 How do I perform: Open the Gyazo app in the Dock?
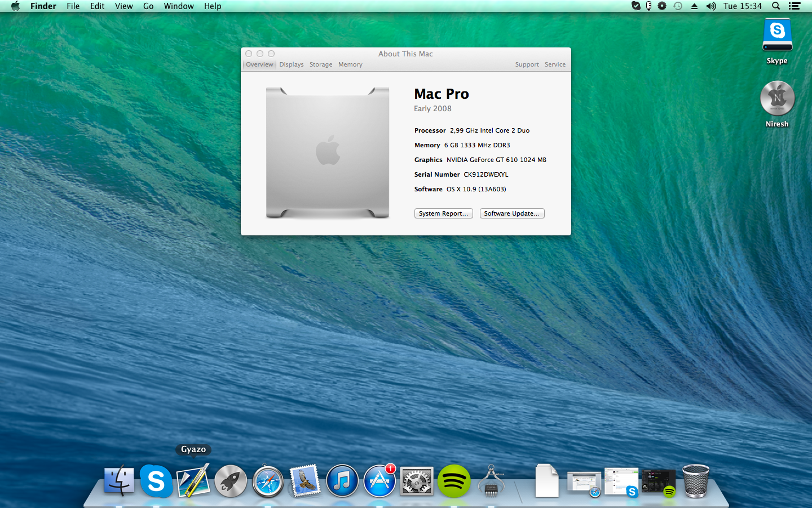click(x=193, y=481)
